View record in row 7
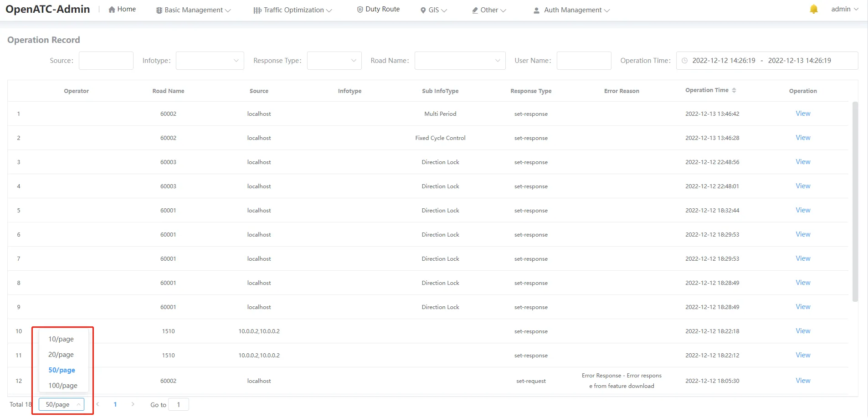868x418 pixels. click(803, 258)
